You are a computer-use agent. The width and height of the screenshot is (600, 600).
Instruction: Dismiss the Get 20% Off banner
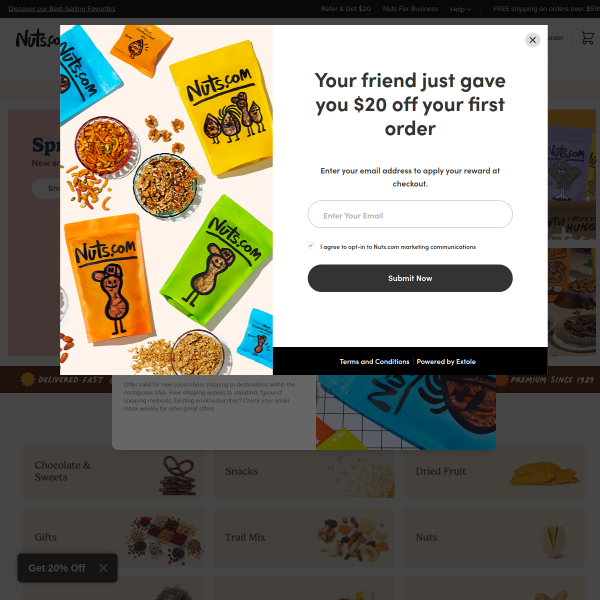point(103,568)
